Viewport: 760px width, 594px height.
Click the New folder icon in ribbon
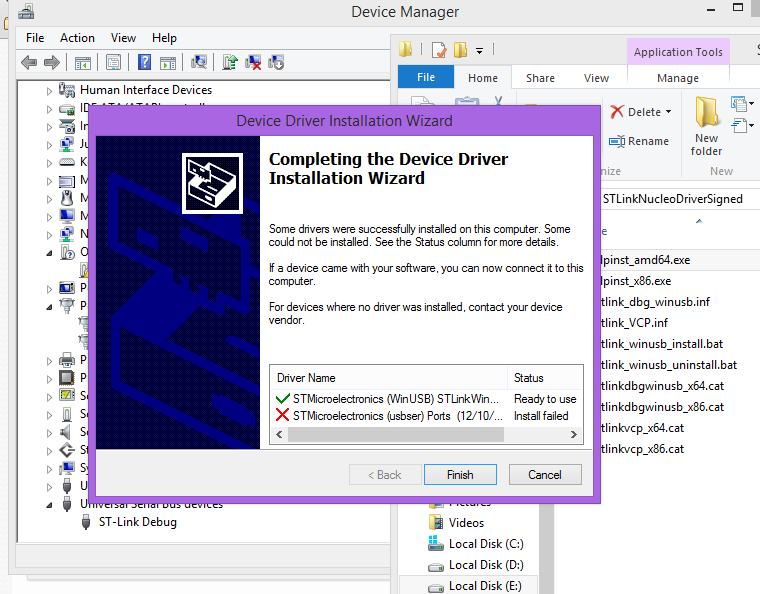(x=707, y=127)
